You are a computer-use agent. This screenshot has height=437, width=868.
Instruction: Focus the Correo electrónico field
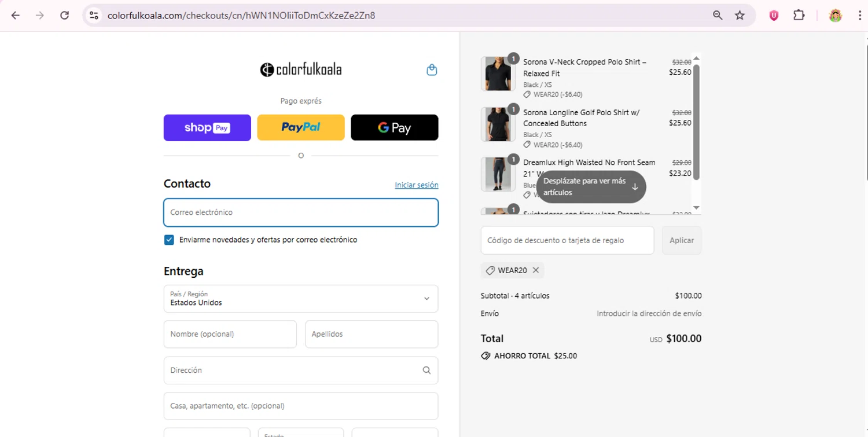coord(301,212)
